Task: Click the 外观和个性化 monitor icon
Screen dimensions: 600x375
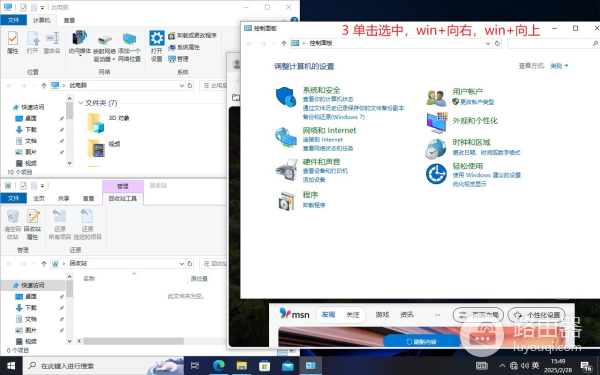Action: point(437,122)
